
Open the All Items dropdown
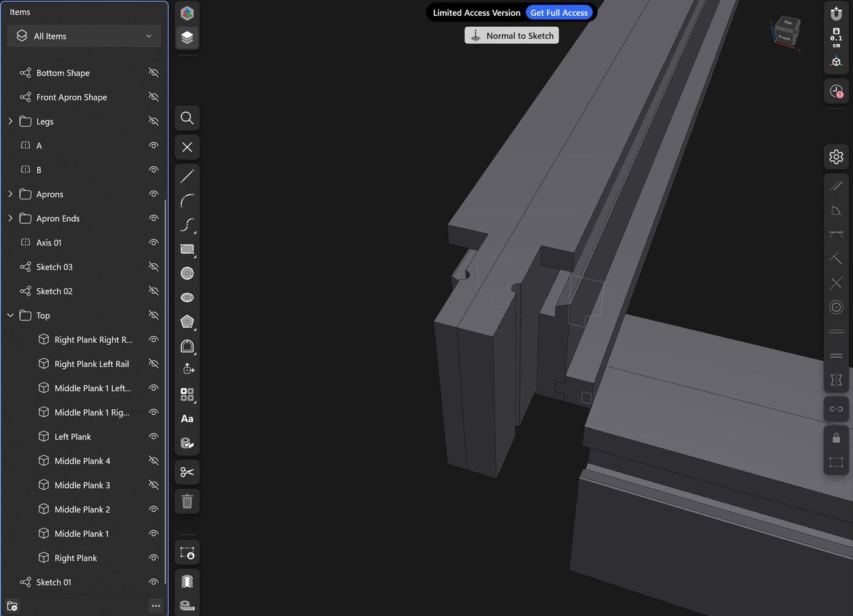[x=84, y=36]
